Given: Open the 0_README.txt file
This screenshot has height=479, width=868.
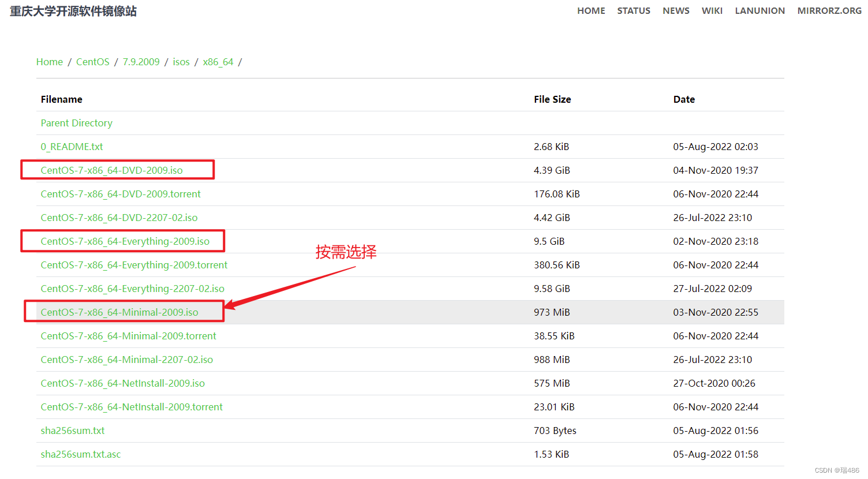Looking at the screenshot, I should [x=72, y=147].
